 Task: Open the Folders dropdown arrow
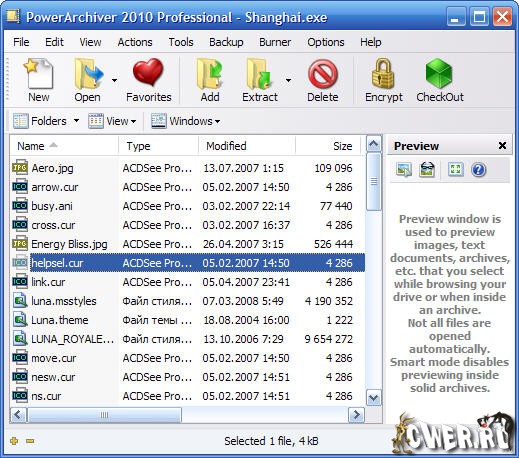tap(76, 121)
